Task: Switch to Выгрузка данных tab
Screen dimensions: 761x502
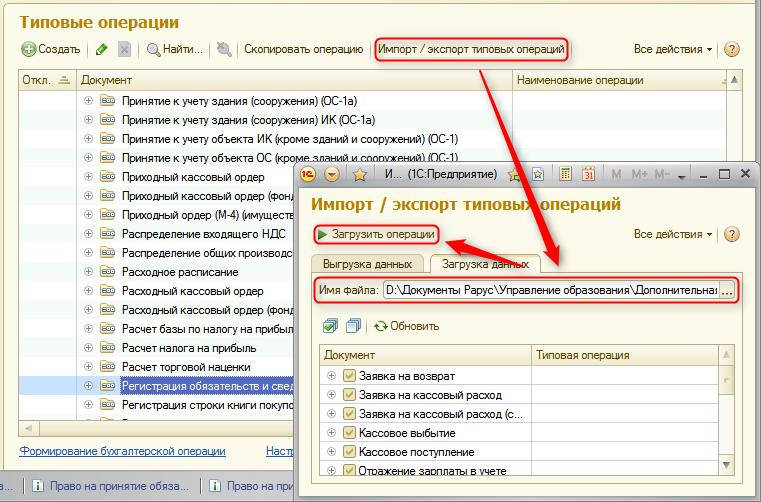Action: tap(367, 264)
